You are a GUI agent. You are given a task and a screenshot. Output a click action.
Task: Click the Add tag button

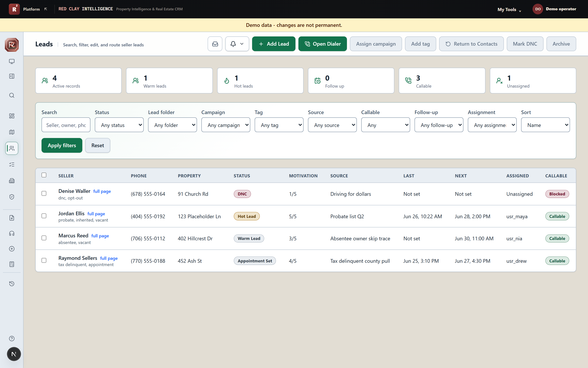pyautogui.click(x=420, y=44)
